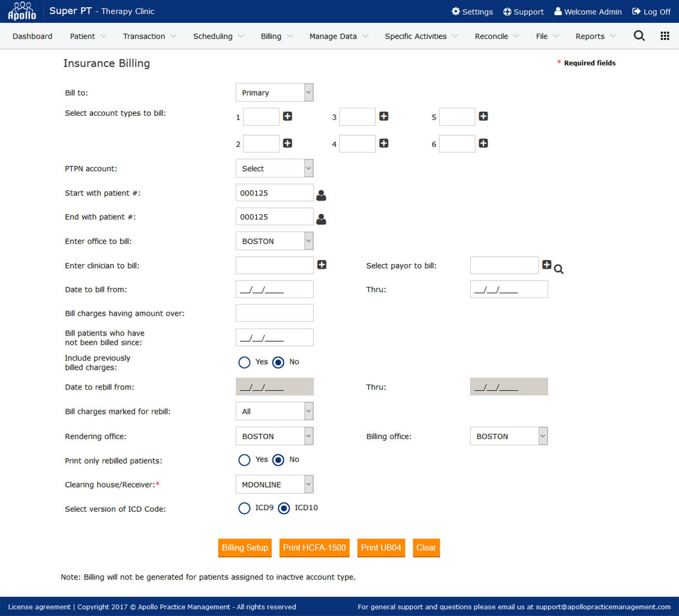The image size is (679, 616).
Task: Select Yes for include previously billed charges
Action: 244,363
